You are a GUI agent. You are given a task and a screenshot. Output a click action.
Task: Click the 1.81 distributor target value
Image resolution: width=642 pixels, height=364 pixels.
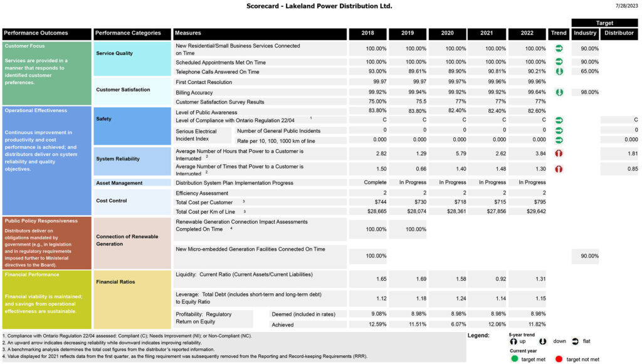click(633, 153)
